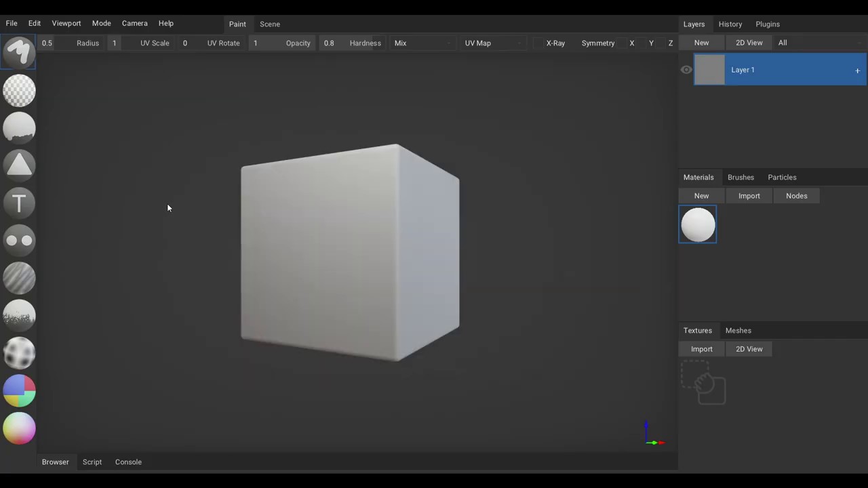
Task: Select the Decal tool
Action: (x=19, y=165)
